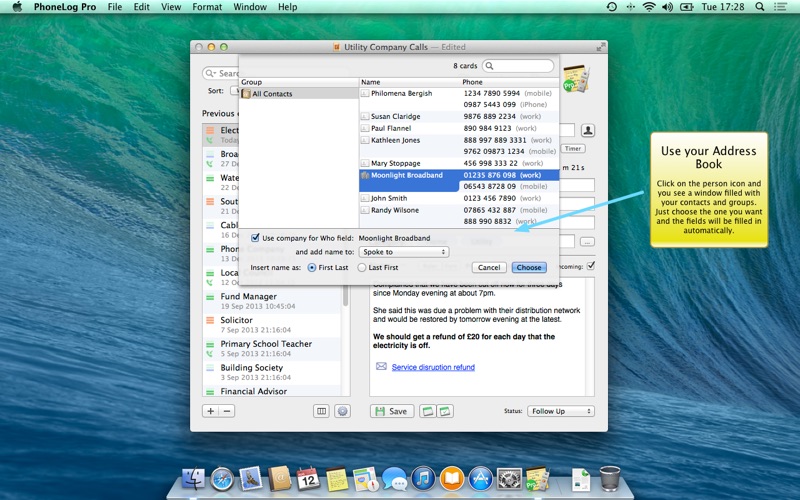Open the Status Follow Up dropdown
Image resolution: width=800 pixels, height=500 pixels.
coord(560,411)
